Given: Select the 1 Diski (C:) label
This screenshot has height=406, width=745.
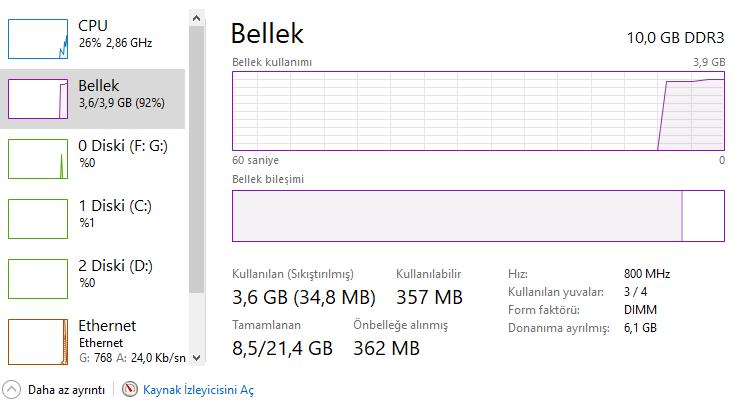Looking at the screenshot, I should click(114, 206).
